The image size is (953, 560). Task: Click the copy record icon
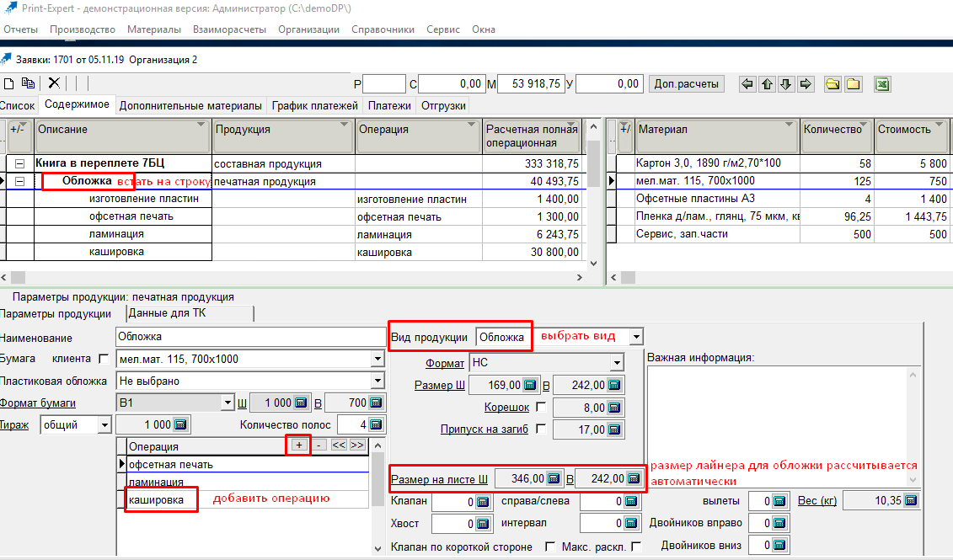pyautogui.click(x=28, y=83)
